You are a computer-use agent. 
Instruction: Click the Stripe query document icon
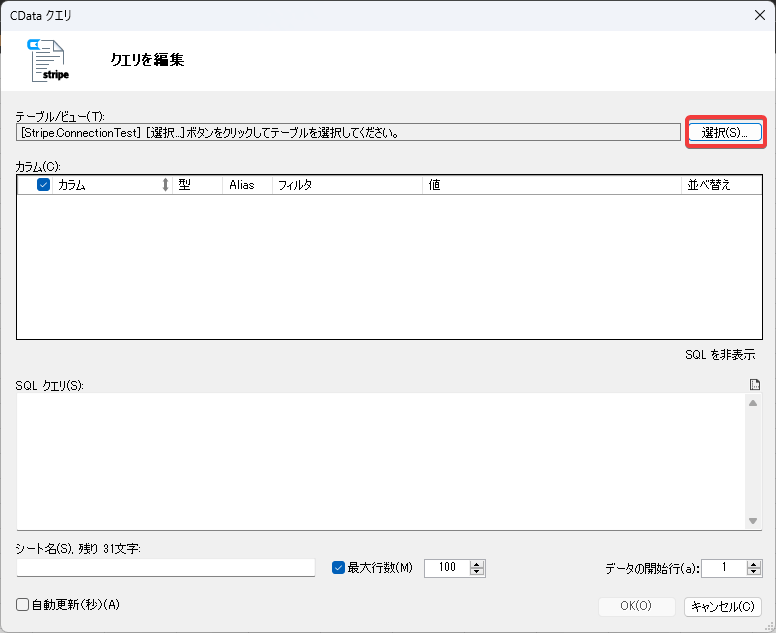pyautogui.click(x=48, y=60)
